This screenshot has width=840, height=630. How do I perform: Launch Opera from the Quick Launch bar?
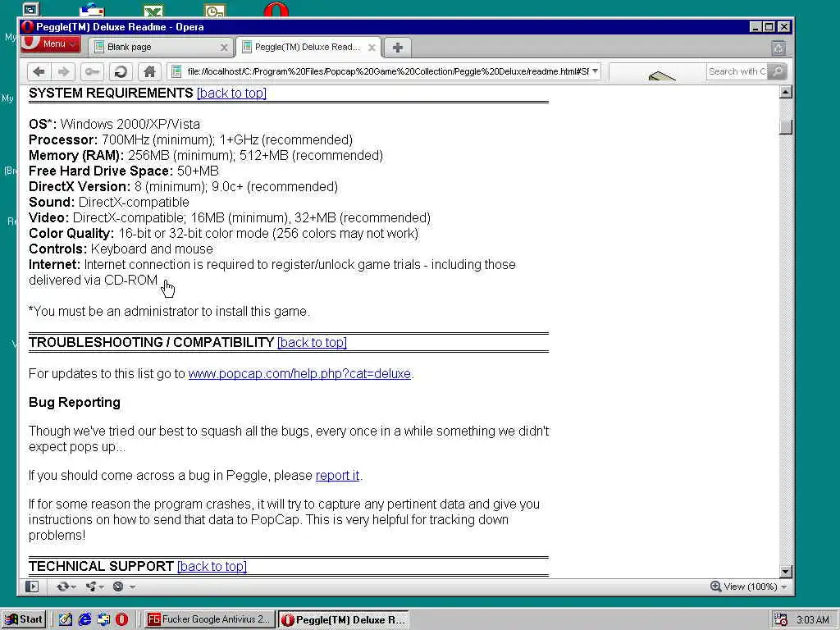pos(122,619)
